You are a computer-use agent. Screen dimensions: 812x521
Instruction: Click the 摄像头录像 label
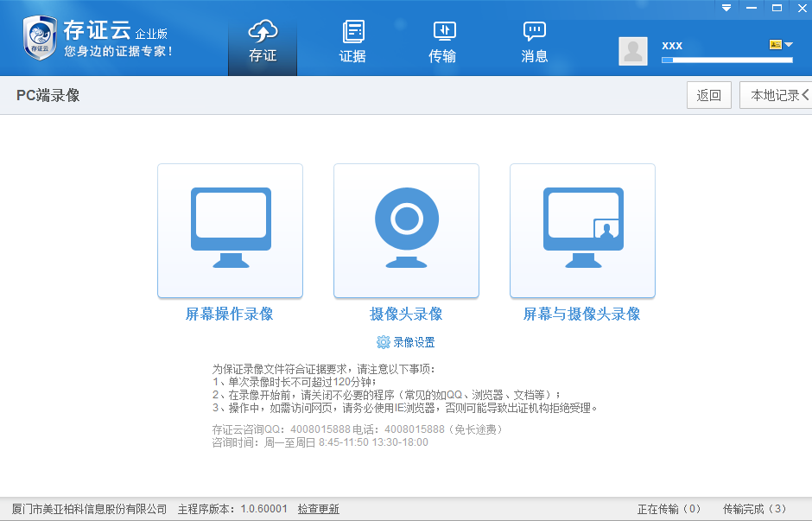[406, 314]
